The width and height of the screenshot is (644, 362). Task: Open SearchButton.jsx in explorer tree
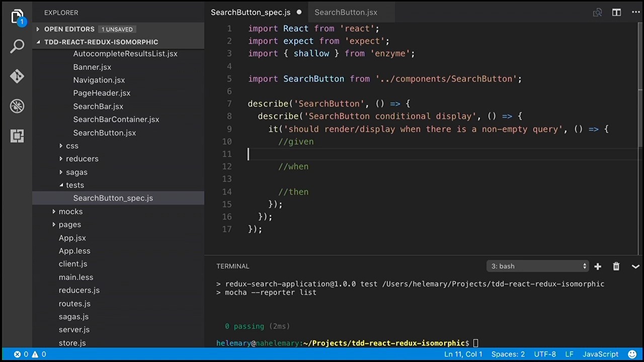[105, 133]
